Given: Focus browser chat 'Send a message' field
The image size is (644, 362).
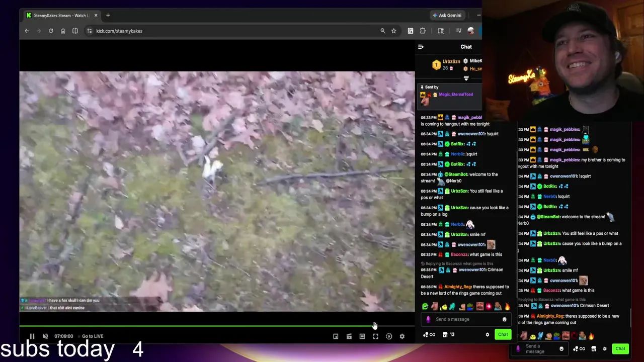Looking at the screenshot, I should tap(466, 319).
